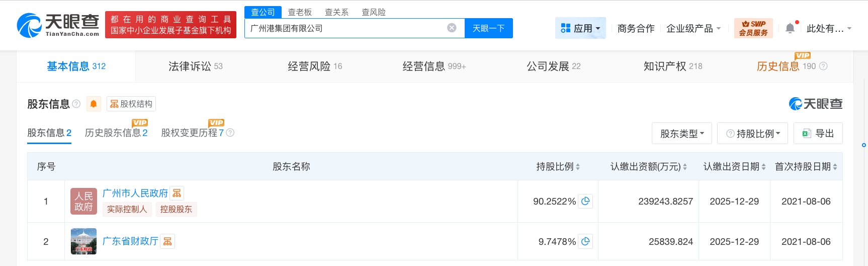Expand the 持股比例 filter dropdown
This screenshot has height=266, width=868.
click(x=752, y=134)
